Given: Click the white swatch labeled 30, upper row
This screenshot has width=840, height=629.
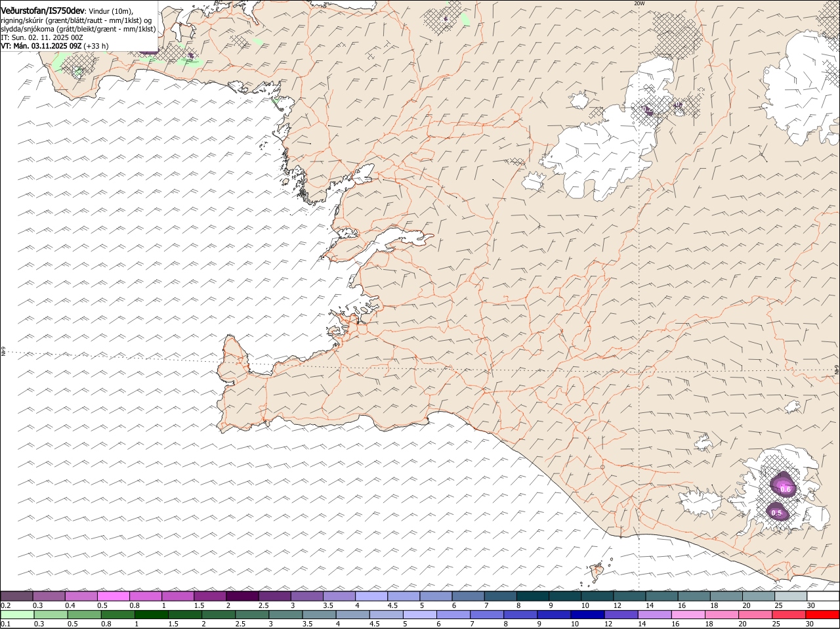Looking at the screenshot, I should (x=823, y=596).
